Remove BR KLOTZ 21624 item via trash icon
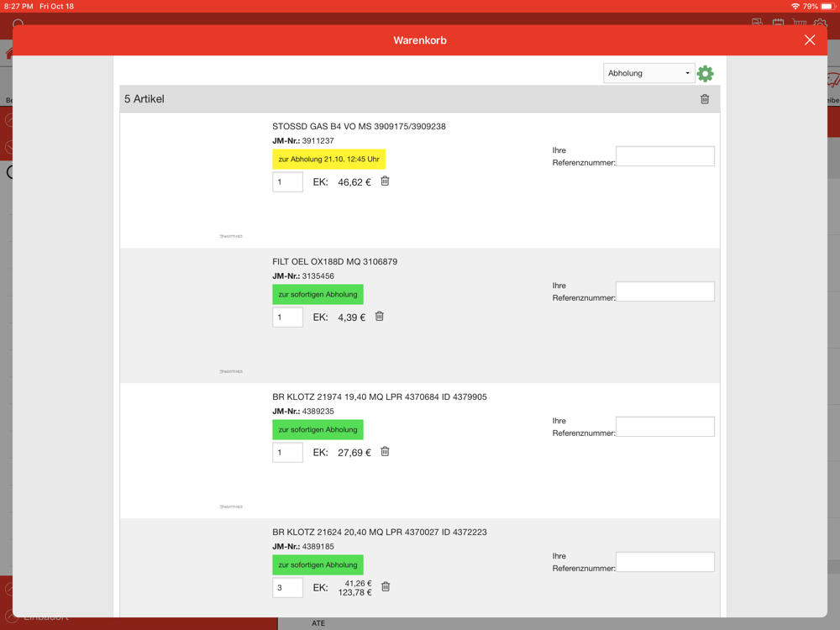 point(386,586)
